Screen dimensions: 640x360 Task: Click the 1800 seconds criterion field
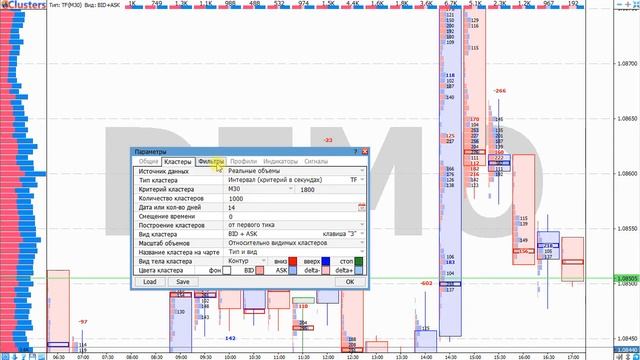tap(331, 189)
